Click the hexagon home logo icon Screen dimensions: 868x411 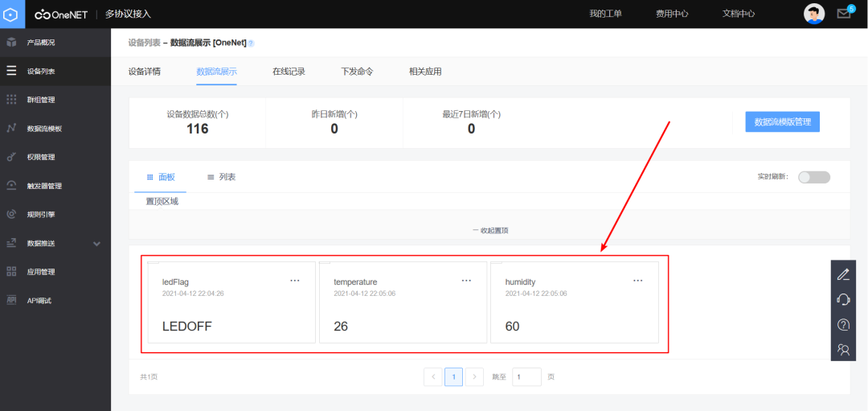(12, 14)
